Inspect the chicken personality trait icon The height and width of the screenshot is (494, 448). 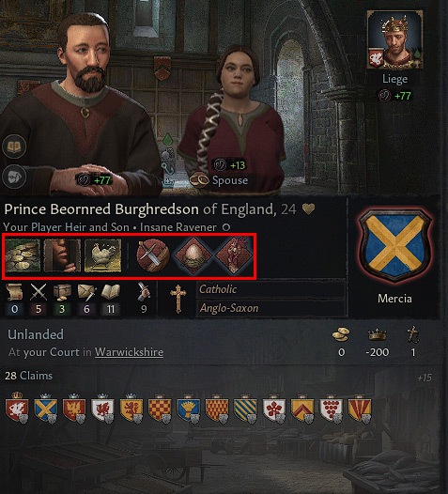coord(102,255)
